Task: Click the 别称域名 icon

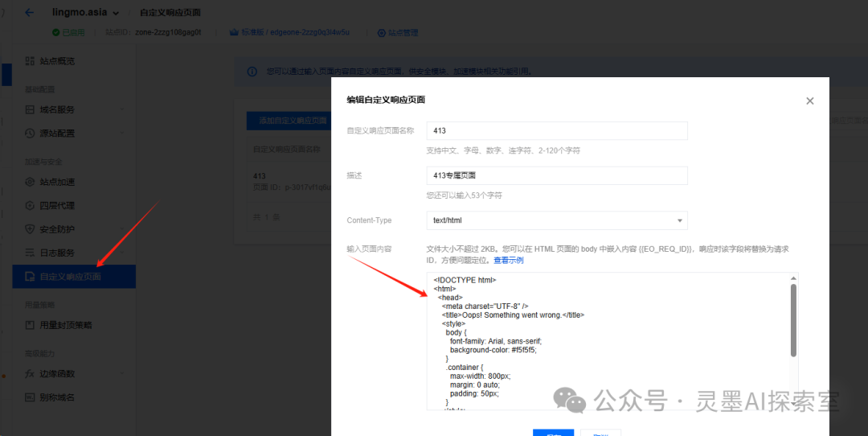Action: 30,397
